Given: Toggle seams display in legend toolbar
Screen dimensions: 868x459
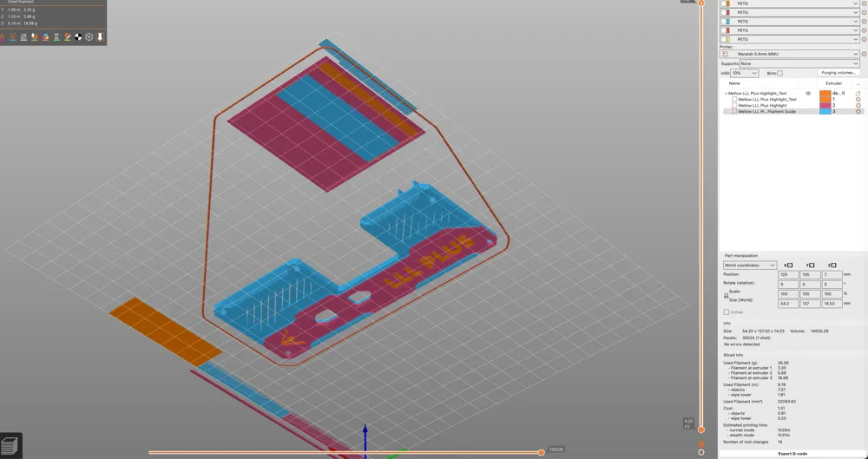Looking at the screenshot, I should (x=23, y=37).
